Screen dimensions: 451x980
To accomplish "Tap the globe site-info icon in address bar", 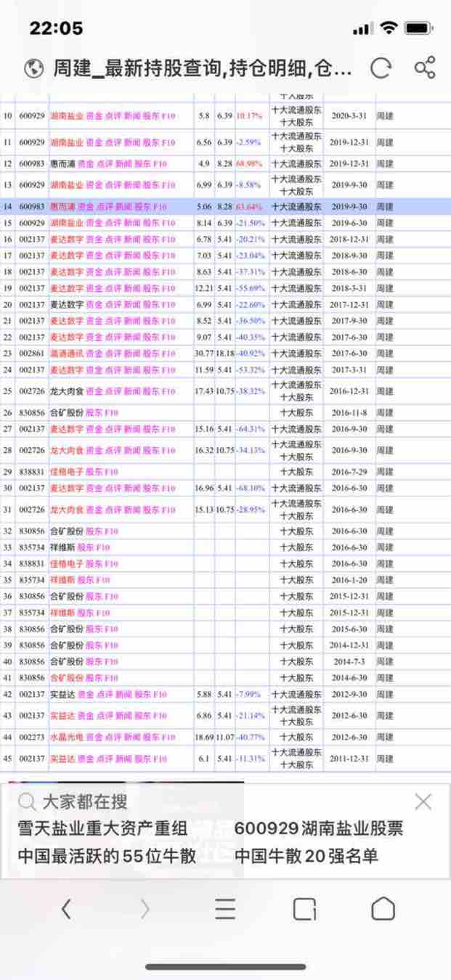I will click(33, 68).
